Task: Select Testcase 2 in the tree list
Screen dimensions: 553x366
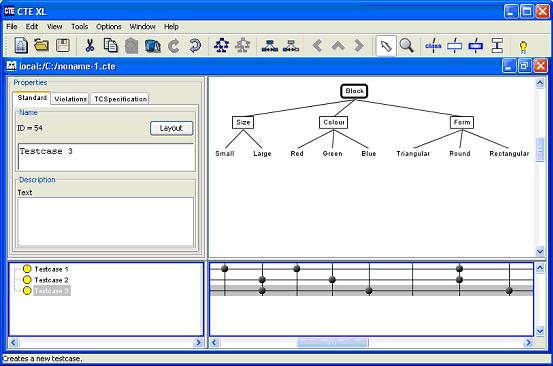Action: pos(51,280)
